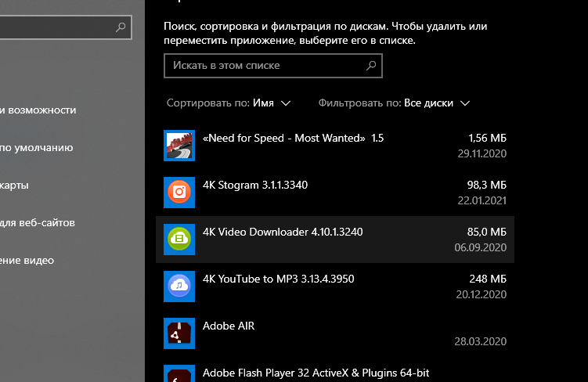Screen dimensions: 588x382
Task: Click the magnifier in the app list search
Action: point(371,66)
